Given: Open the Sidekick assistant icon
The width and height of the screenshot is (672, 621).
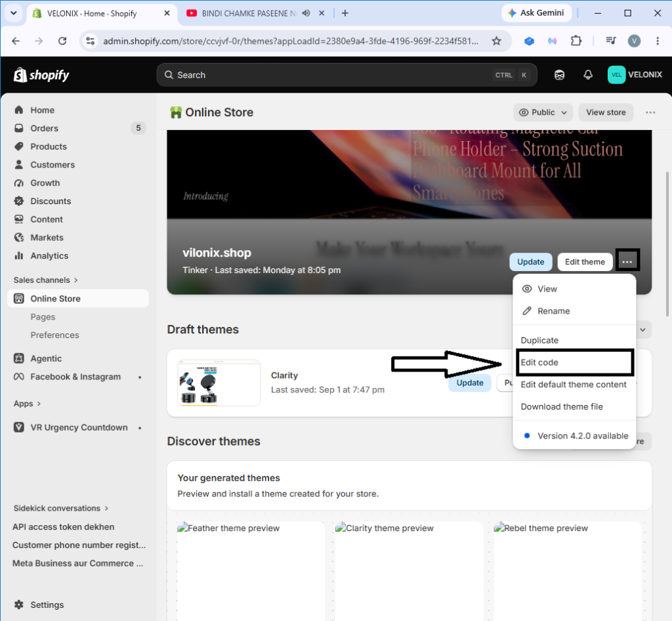Looking at the screenshot, I should point(559,75).
